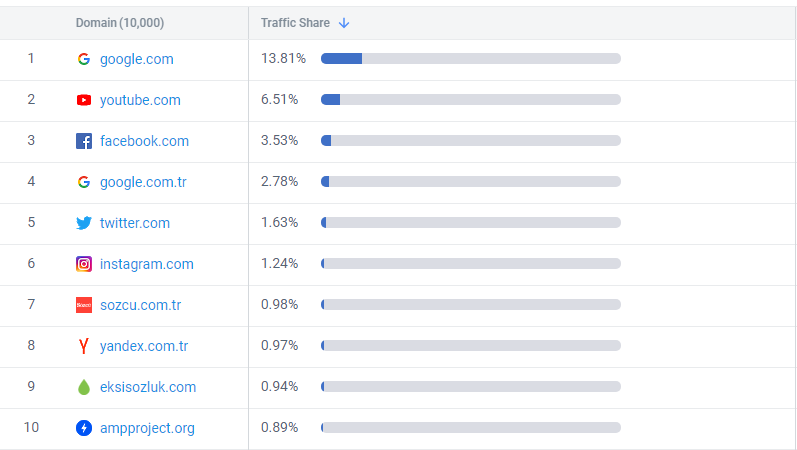797x450 pixels.
Task: Click the Instagram camera icon
Action: point(84,264)
